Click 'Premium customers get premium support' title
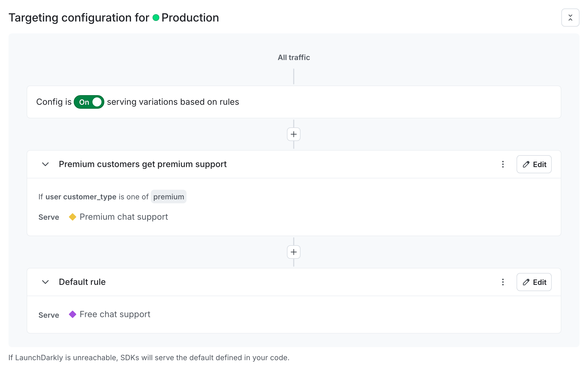Screen dimensions: 588x380 point(143,164)
